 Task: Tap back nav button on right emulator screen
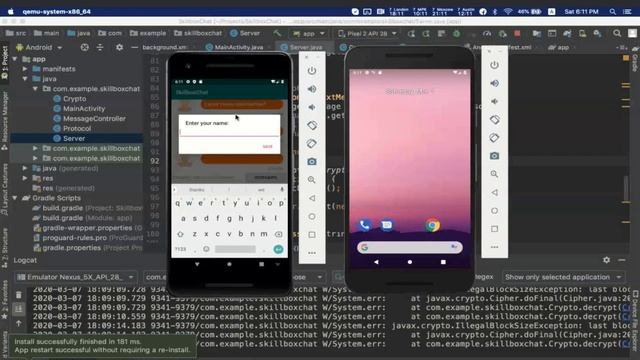click(376, 262)
